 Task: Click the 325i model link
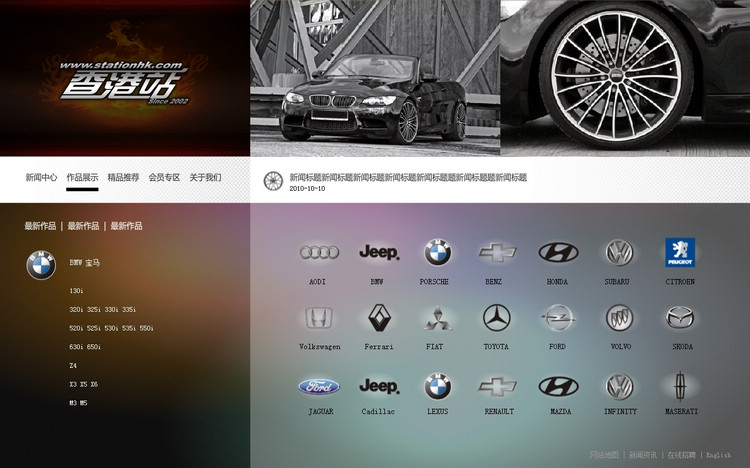tap(94, 310)
